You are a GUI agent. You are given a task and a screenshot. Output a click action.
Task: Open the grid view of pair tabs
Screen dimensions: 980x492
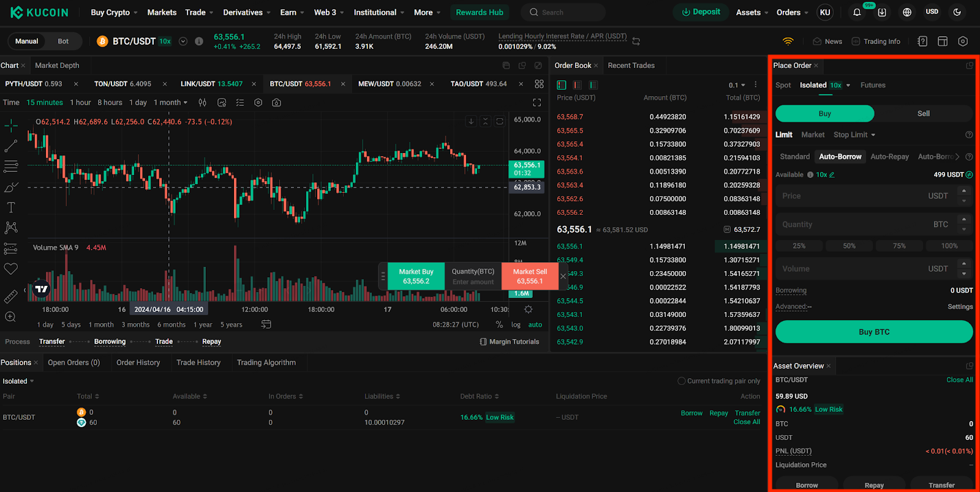(539, 84)
